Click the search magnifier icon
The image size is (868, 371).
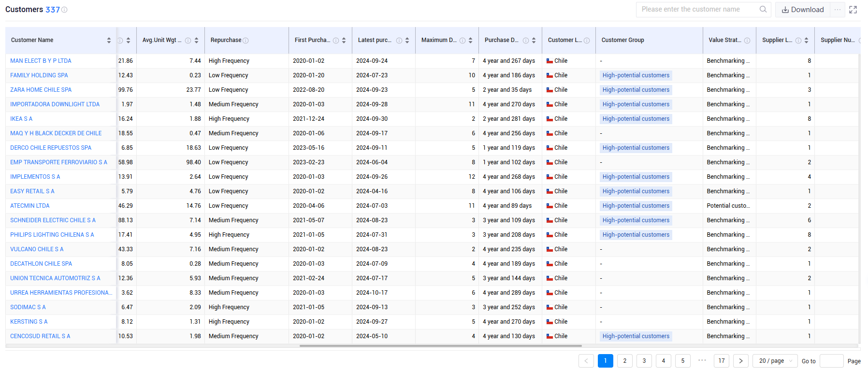(763, 9)
